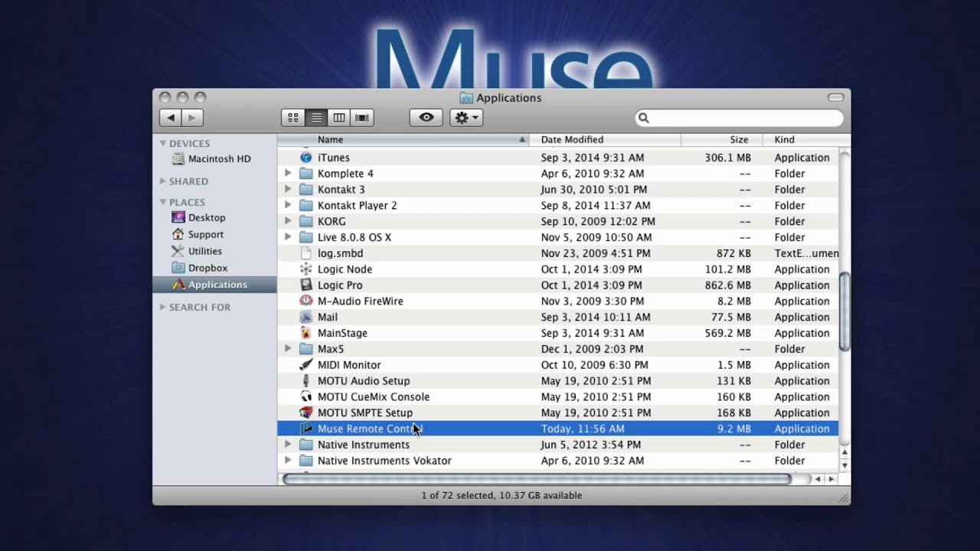
Task: Click the Logic Node app icon
Action: tap(306, 269)
